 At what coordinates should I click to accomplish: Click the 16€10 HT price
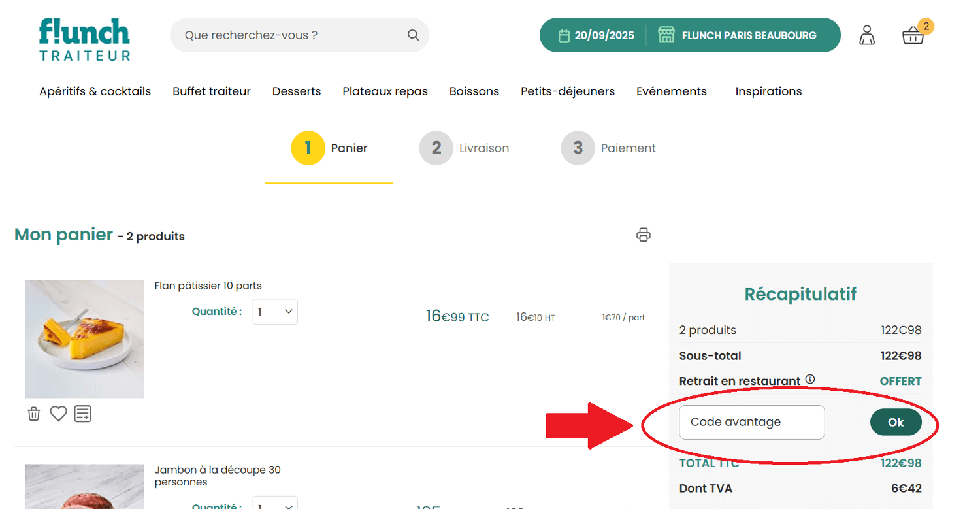click(x=536, y=317)
